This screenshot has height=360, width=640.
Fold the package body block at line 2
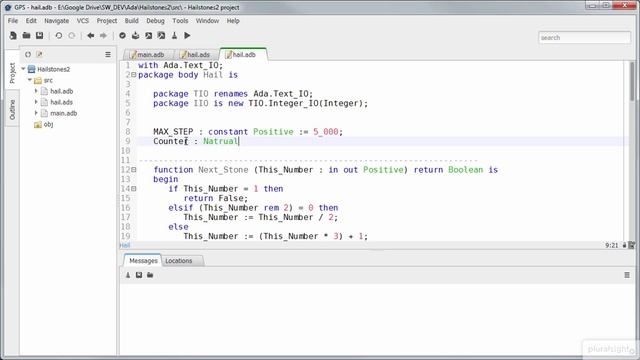(x=134, y=75)
